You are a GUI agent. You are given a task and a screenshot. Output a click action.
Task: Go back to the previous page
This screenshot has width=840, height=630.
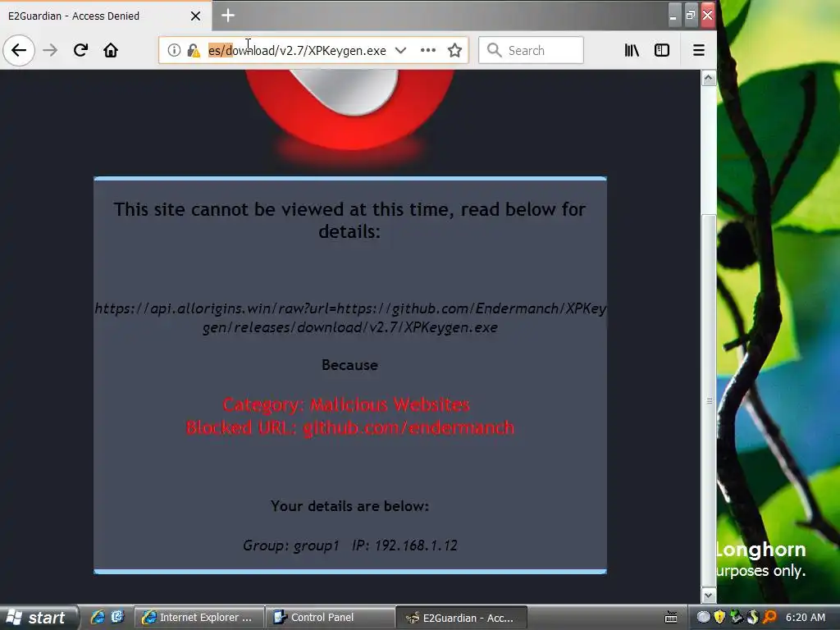pos(19,50)
